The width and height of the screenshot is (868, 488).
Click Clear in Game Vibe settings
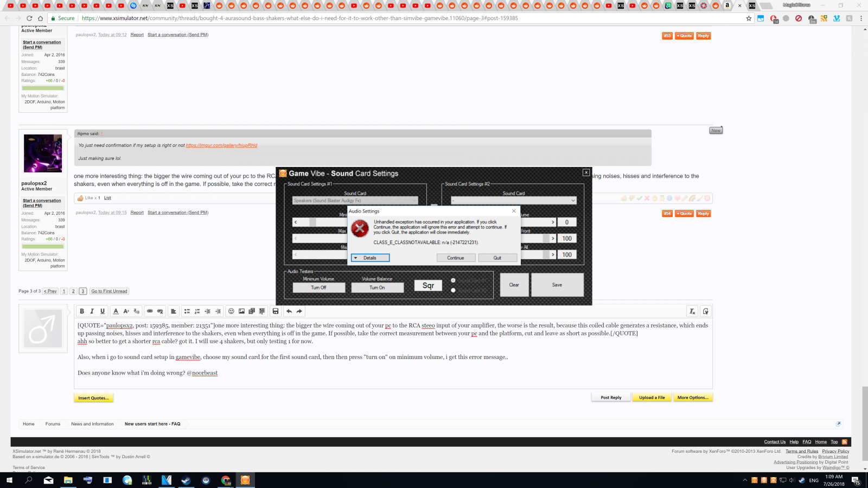point(514,285)
